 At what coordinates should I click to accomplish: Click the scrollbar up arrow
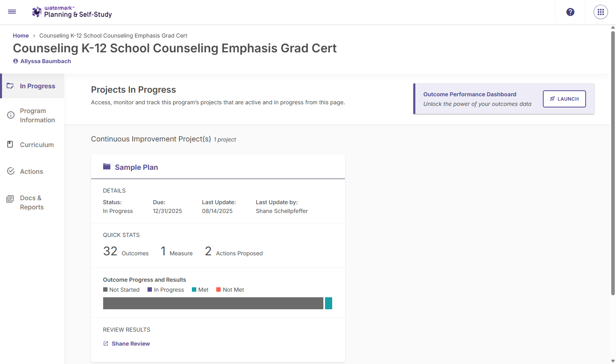pos(613,28)
